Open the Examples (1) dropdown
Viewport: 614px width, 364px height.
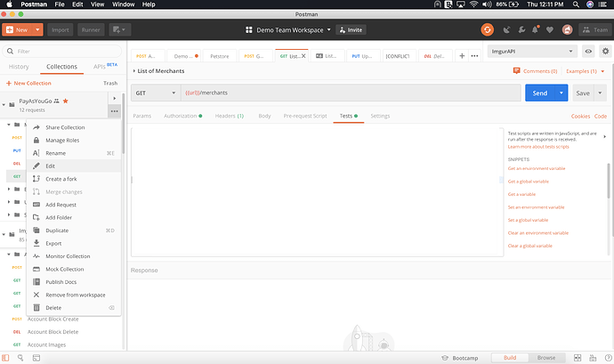pyautogui.click(x=585, y=71)
